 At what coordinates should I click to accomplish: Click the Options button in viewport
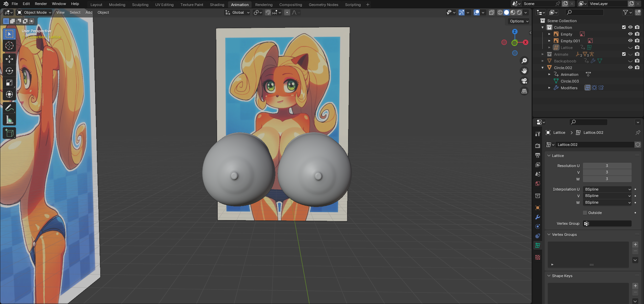[x=519, y=21]
